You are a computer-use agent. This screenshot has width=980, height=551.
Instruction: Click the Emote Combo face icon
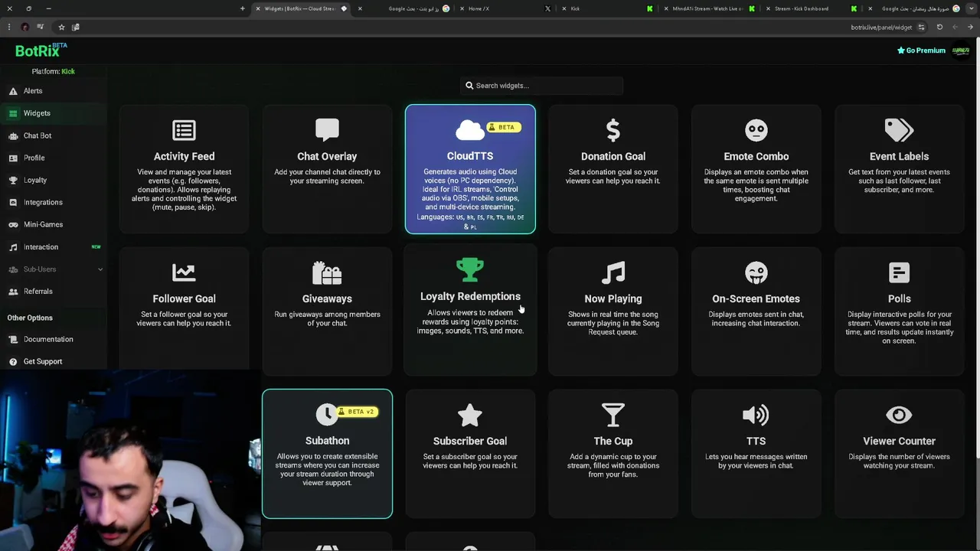click(x=756, y=130)
